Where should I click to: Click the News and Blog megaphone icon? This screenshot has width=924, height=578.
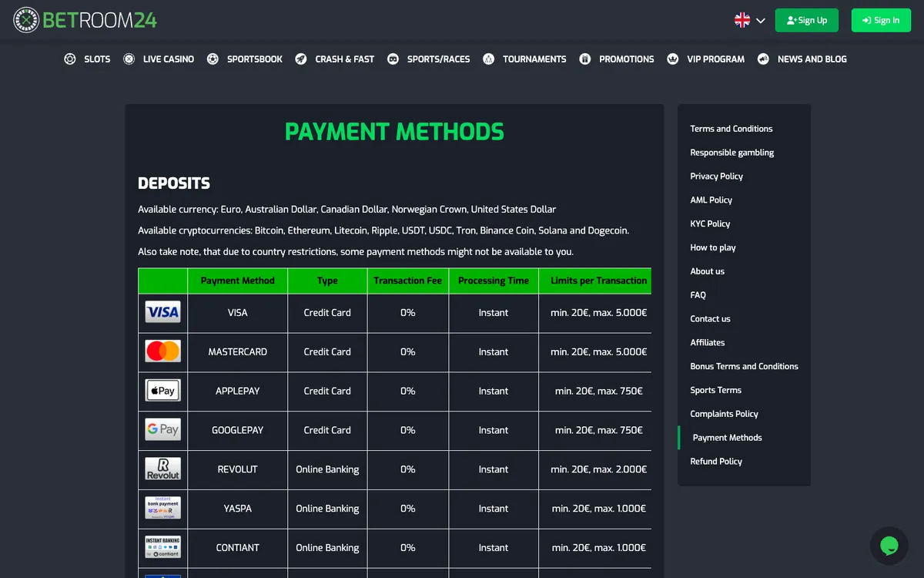(763, 59)
